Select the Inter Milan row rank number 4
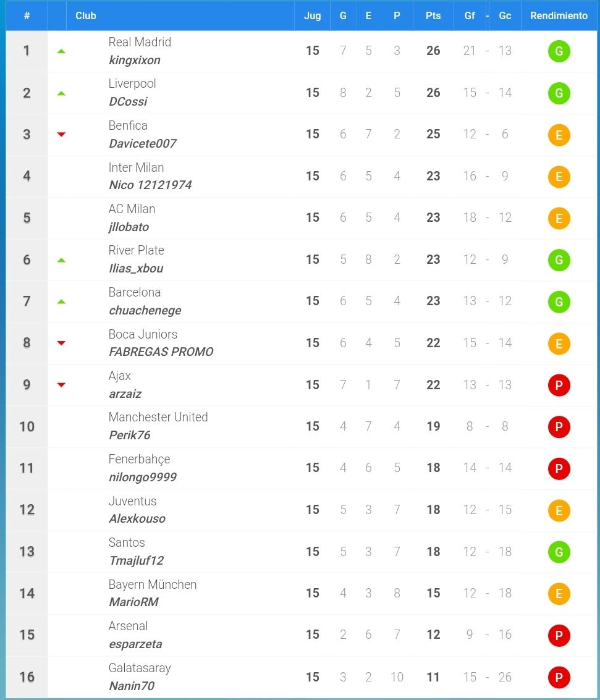 (27, 176)
